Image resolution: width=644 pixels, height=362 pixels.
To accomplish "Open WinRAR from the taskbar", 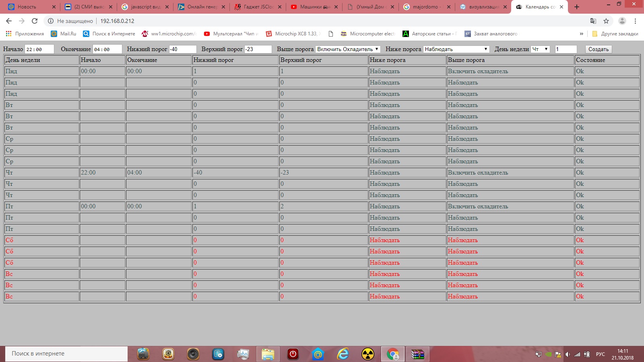I will click(x=418, y=354).
